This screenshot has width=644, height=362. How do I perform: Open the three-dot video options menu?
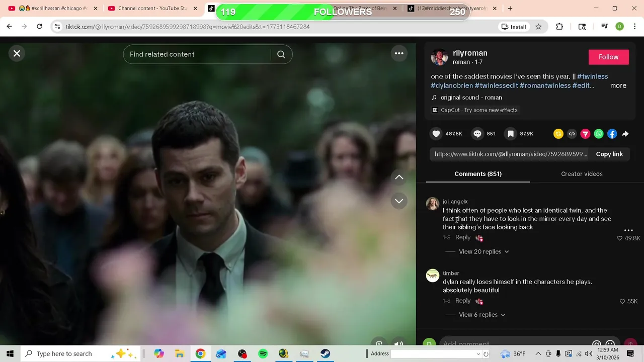click(399, 53)
